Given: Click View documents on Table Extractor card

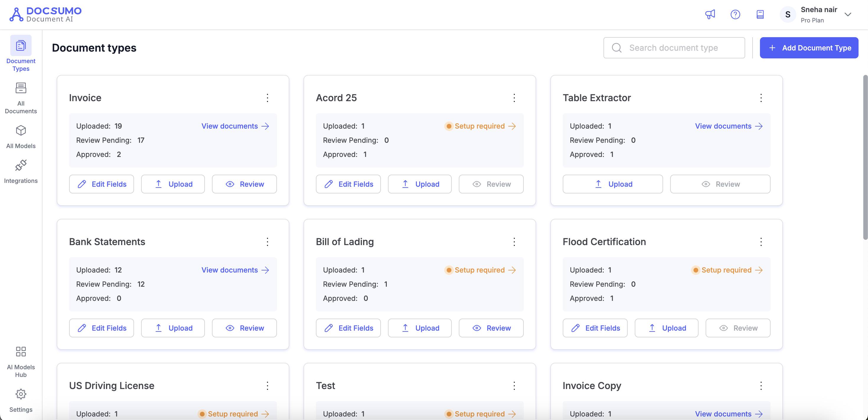Looking at the screenshot, I should (729, 126).
